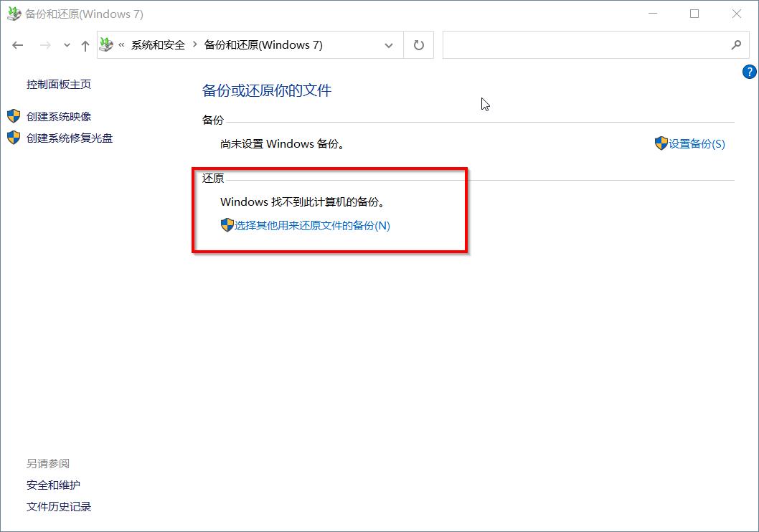Click the shield icon beside 创建系统映像
Screen dimensions: 759x532
tap(13, 116)
